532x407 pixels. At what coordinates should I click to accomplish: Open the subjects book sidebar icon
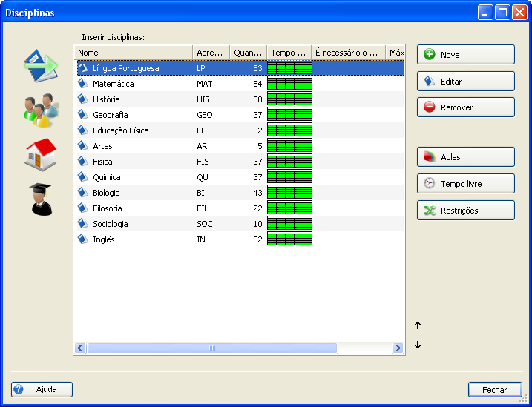tap(41, 64)
